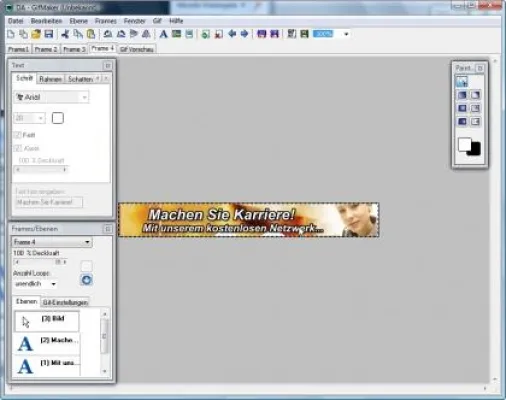
Task: Click the duplicate pages icon beside the new-document icon
Action: [23, 34]
